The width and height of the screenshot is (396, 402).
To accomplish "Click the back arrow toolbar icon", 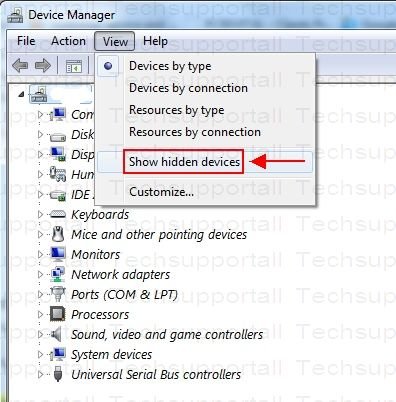I will [20, 65].
